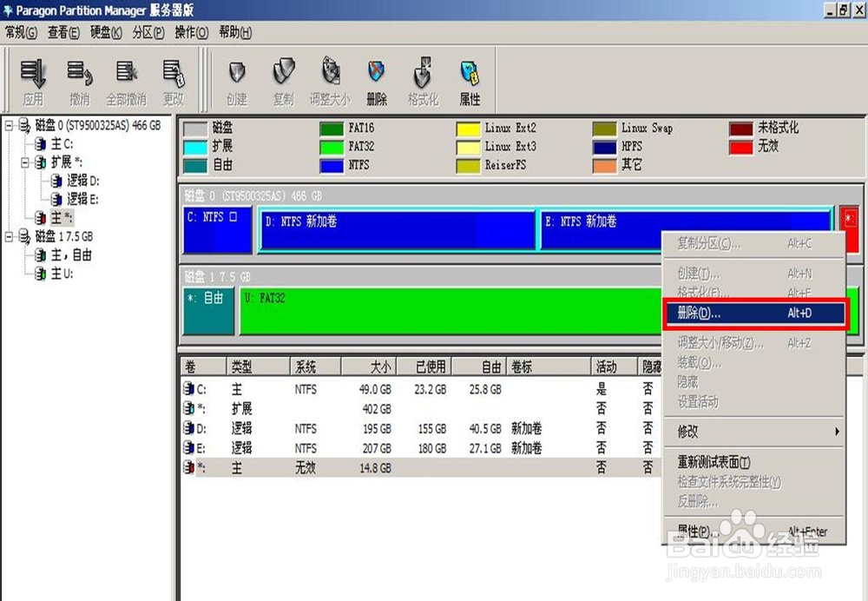
Task: Sort by the 类型 column header
Action: pos(259,367)
